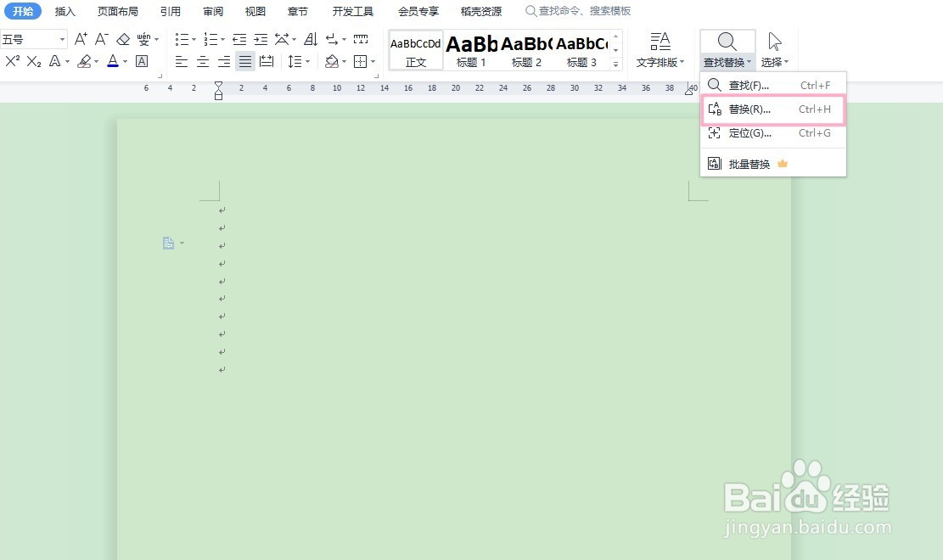Apply font color with underlined A

tap(112, 61)
